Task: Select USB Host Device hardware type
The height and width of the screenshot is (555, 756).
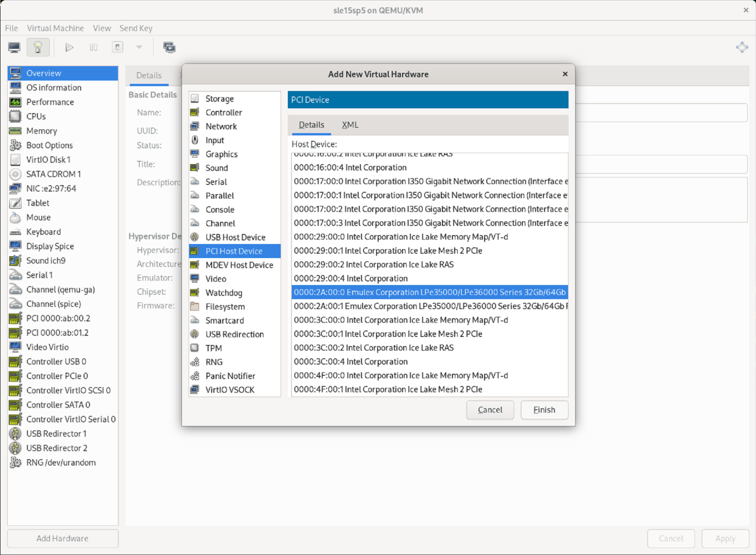Action: tap(235, 237)
